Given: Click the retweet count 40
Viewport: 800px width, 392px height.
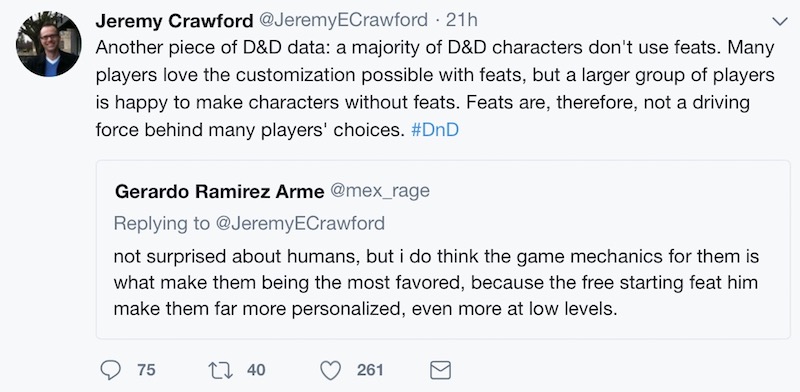Looking at the screenshot, I should click(x=256, y=370).
